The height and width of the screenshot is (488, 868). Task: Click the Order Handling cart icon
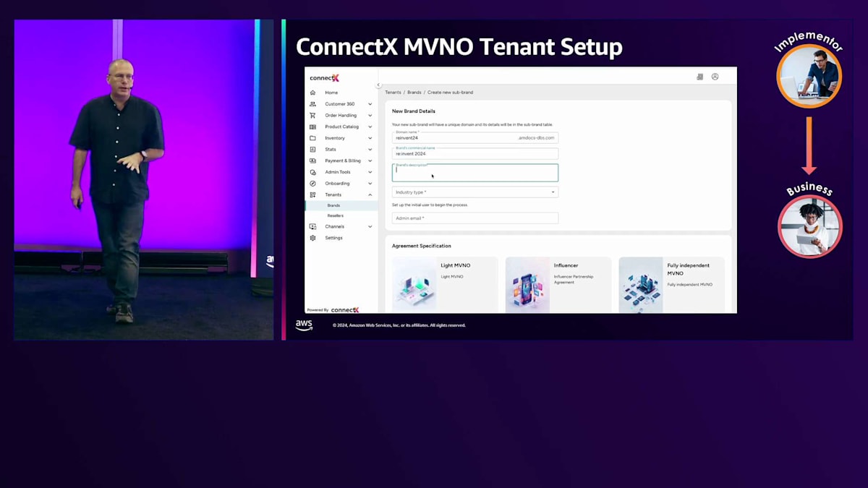pos(312,115)
